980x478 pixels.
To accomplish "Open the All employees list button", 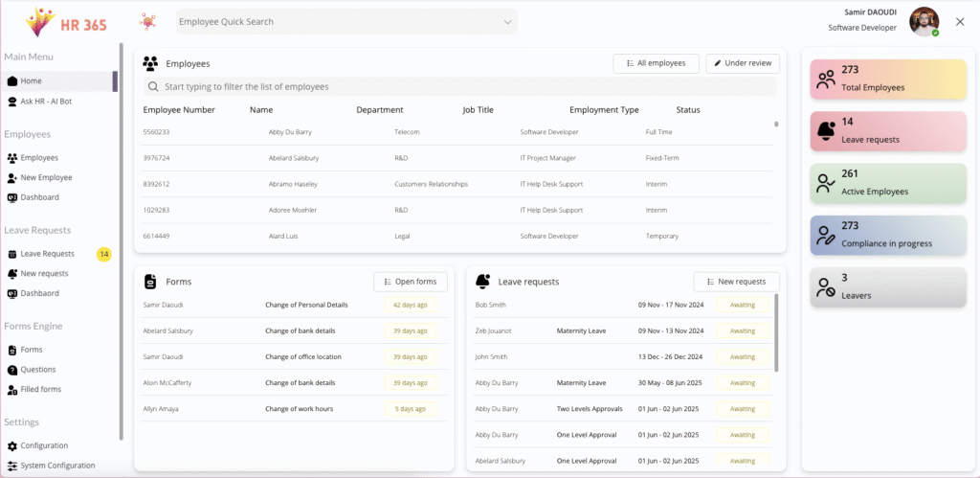I will click(x=656, y=63).
